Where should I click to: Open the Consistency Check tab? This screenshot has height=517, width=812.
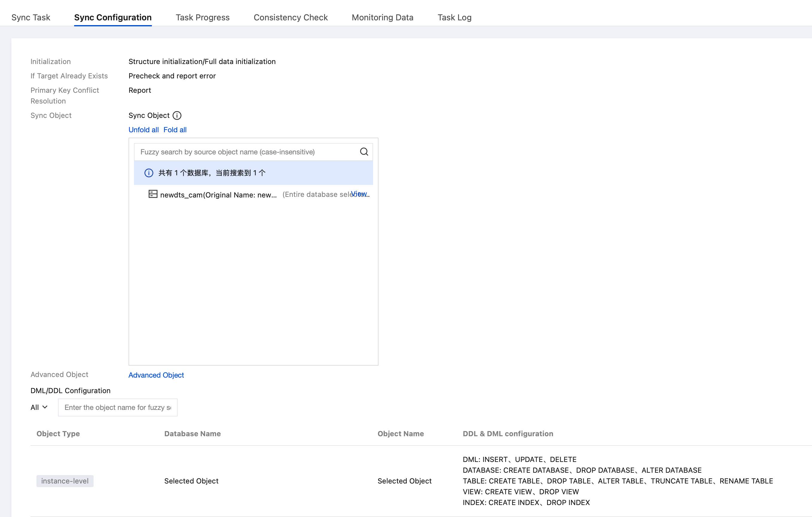coord(291,18)
